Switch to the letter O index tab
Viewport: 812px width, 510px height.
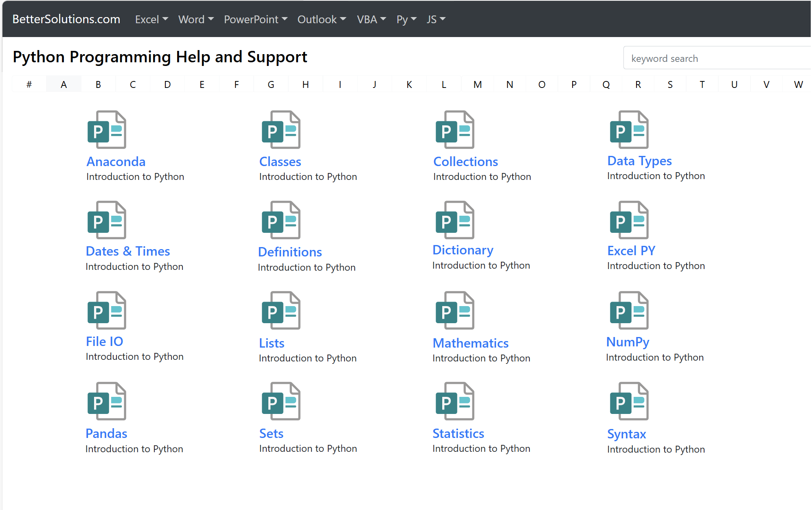click(x=542, y=84)
